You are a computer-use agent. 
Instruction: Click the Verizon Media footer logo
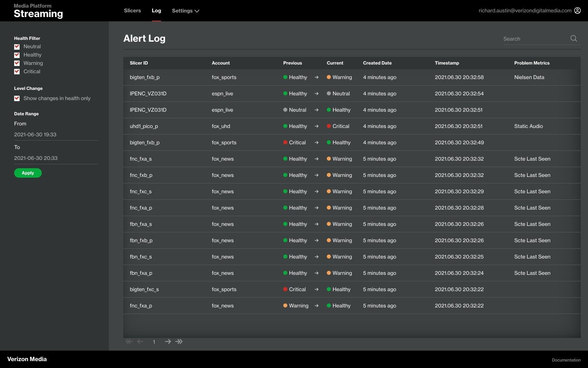(27, 359)
